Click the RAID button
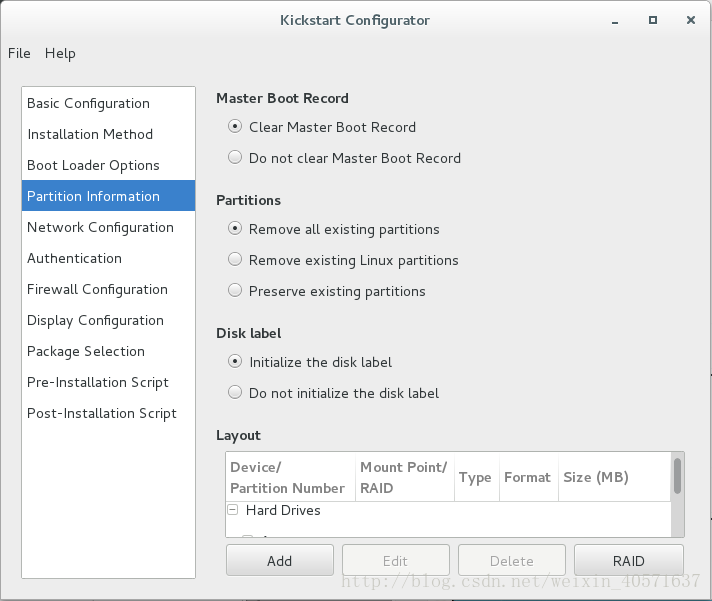Image resolution: width=712 pixels, height=601 pixels. pyautogui.click(x=628, y=561)
